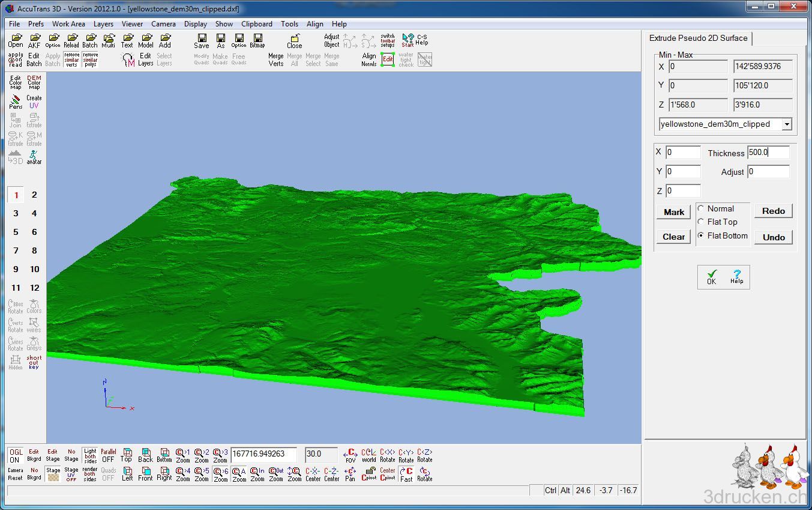Click the Open file icon

tap(16, 40)
